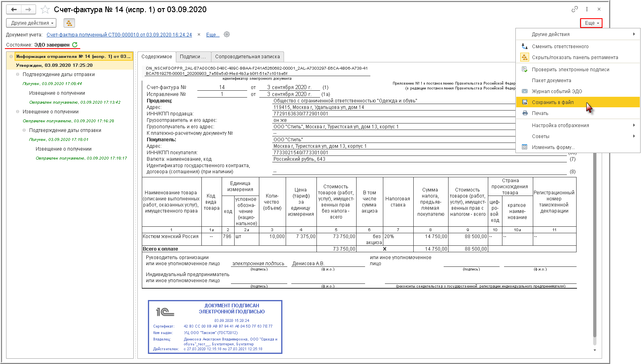This screenshot has width=641, height=364.
Task: Switch to the Подписи tab
Action: (193, 57)
